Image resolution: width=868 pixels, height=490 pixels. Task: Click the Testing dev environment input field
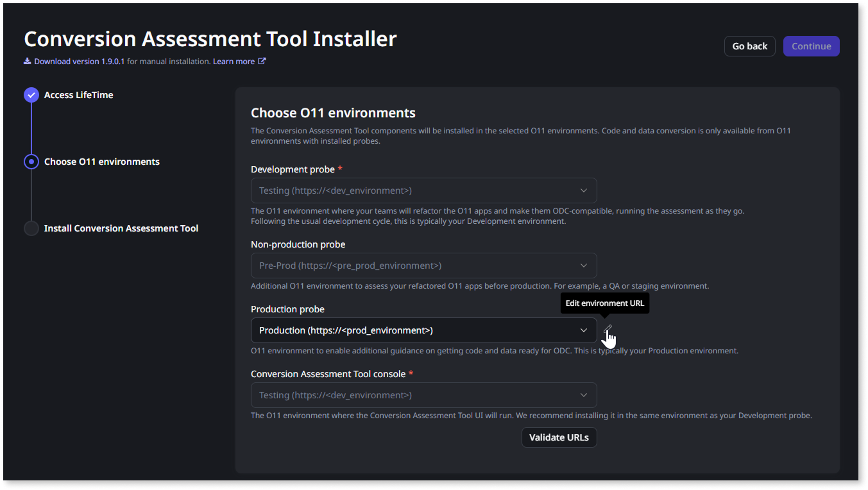click(x=423, y=190)
